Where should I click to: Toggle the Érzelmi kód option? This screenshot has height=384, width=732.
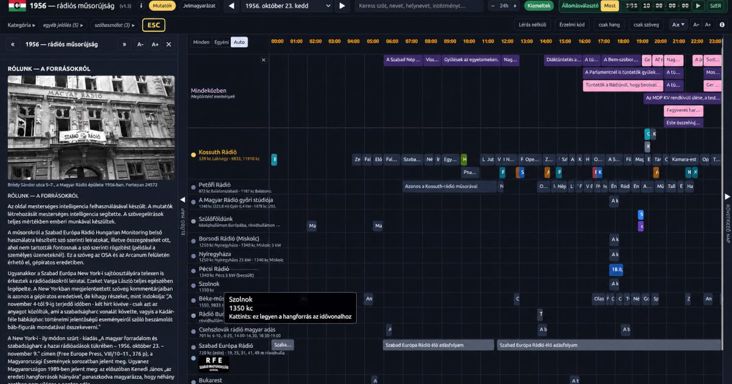pos(572,25)
